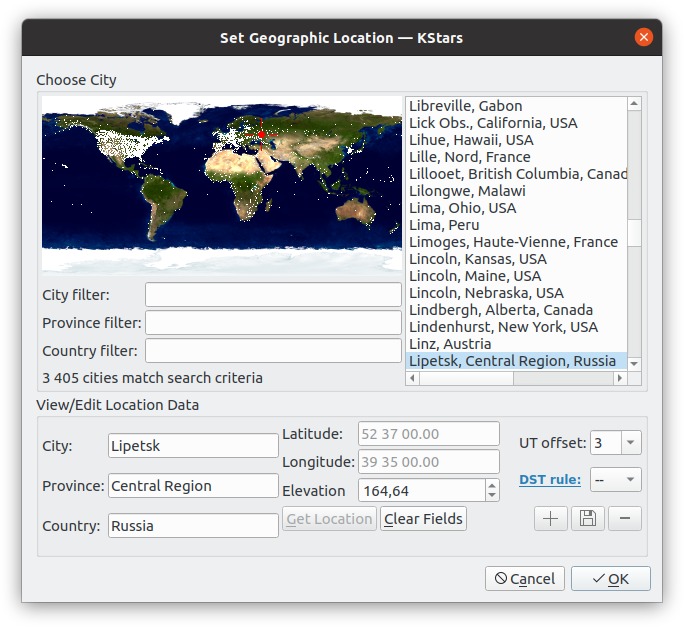Click the add city plus icon
684x627 pixels.
coord(551,518)
